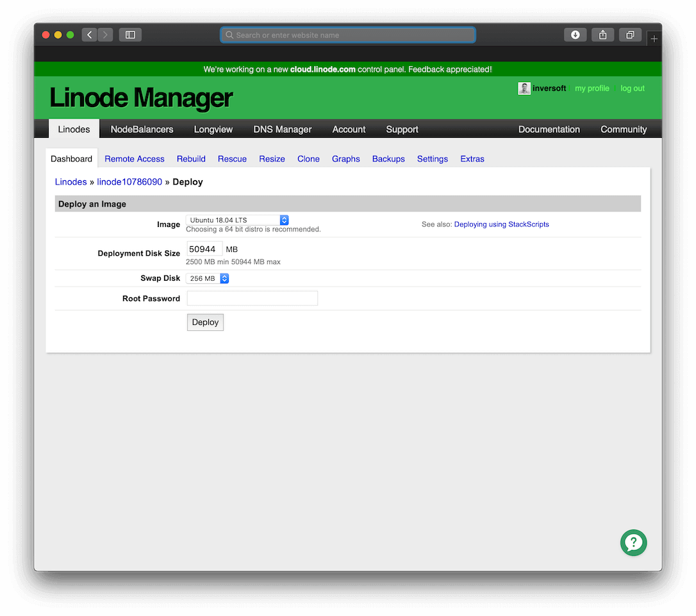Click the Deployment Disk Size field

pos(204,249)
